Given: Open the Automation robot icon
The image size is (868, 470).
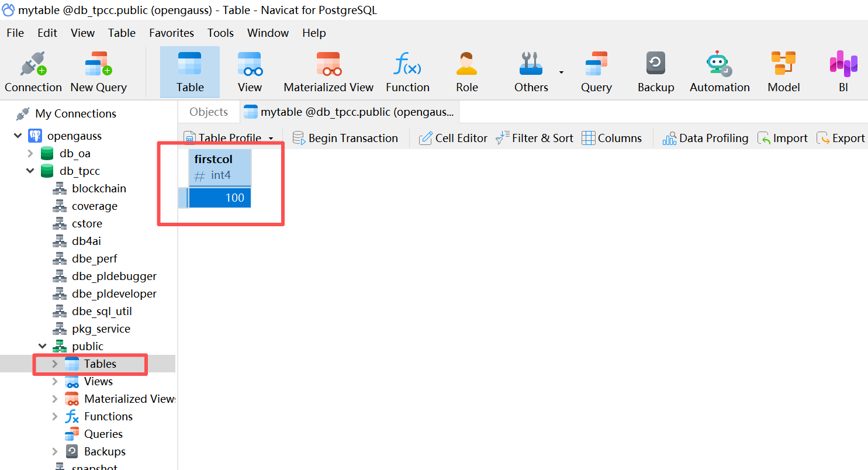Looking at the screenshot, I should 720,72.
